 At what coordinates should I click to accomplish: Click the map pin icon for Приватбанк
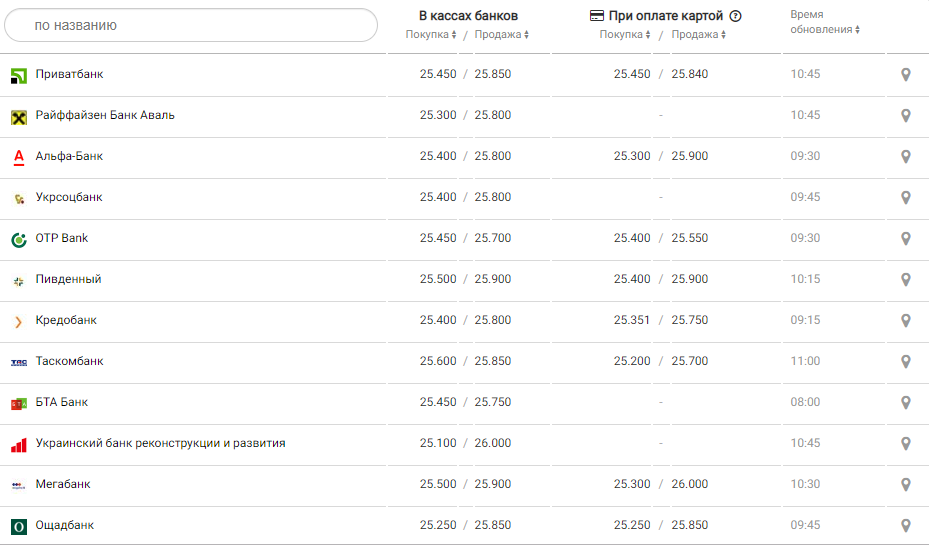(x=905, y=75)
